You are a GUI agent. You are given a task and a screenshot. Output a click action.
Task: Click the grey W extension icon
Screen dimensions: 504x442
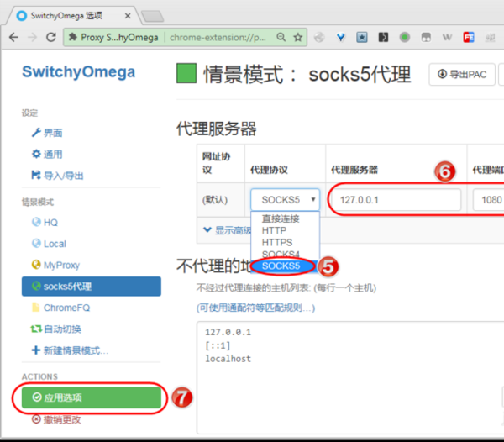click(447, 38)
